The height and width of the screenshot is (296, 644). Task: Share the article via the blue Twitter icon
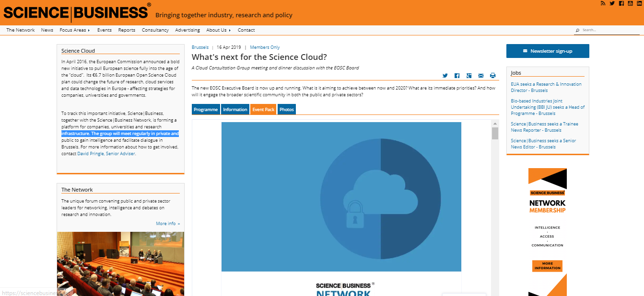click(x=445, y=76)
